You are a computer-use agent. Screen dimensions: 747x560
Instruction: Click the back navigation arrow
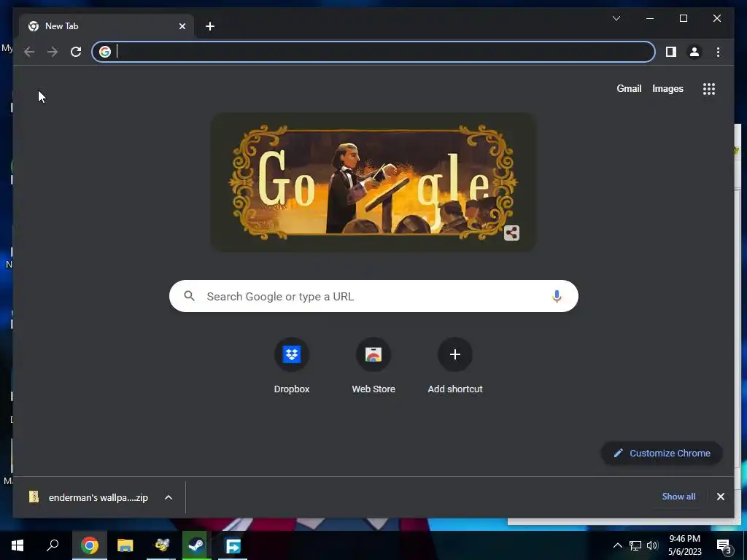(x=29, y=52)
